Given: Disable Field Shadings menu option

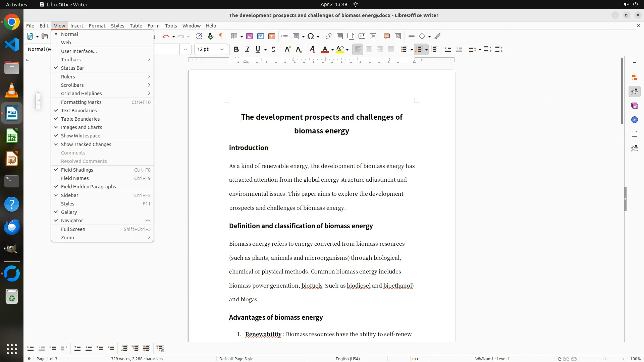Looking at the screenshot, I should [x=77, y=170].
